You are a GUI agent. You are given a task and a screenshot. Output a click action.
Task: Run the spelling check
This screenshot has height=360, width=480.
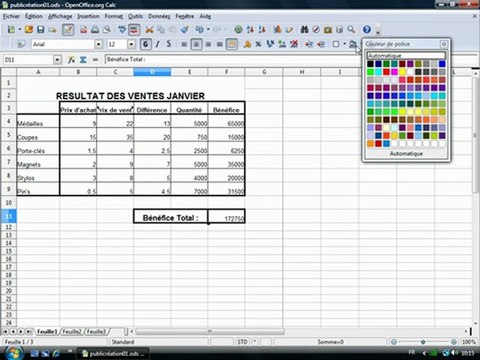pyautogui.click(x=122, y=30)
